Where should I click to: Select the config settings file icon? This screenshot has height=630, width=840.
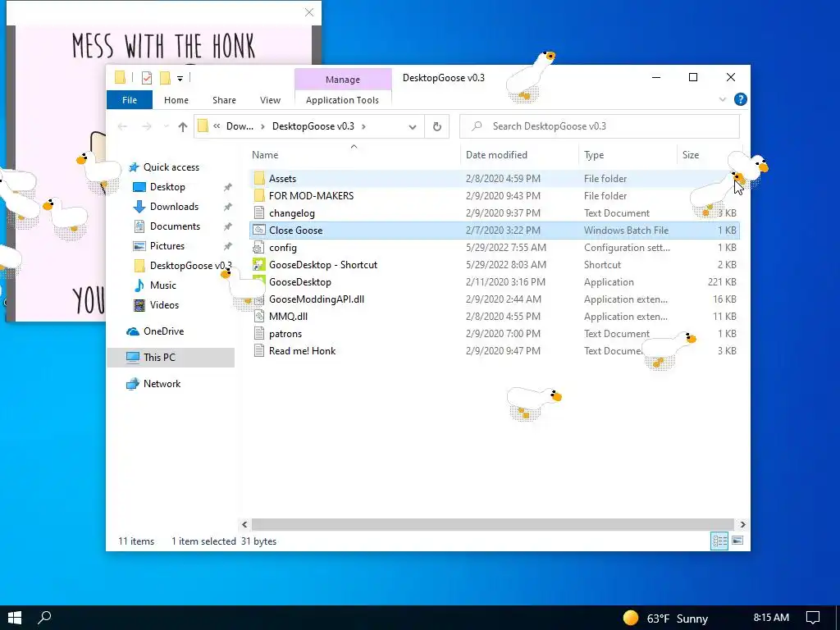point(259,248)
